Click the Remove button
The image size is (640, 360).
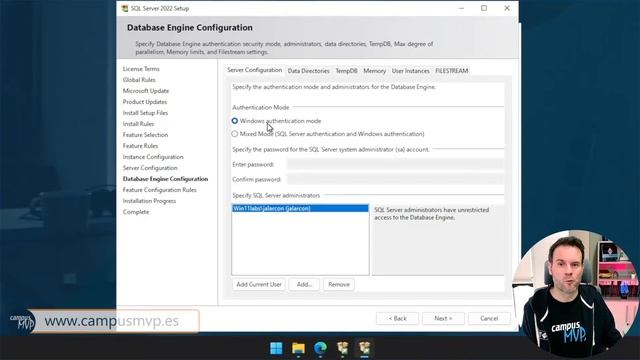click(x=339, y=284)
